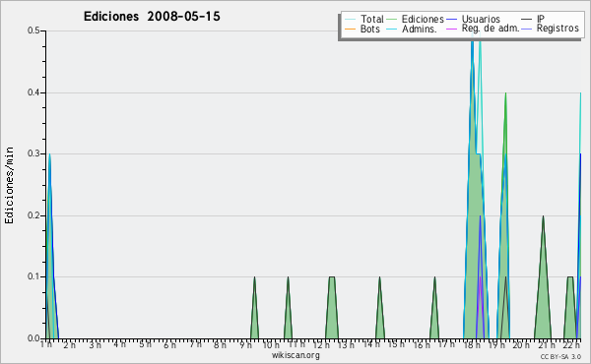Screen dimensions: 591x364
Task: Click the 0.2 value on y-axis
Action: click(33, 215)
